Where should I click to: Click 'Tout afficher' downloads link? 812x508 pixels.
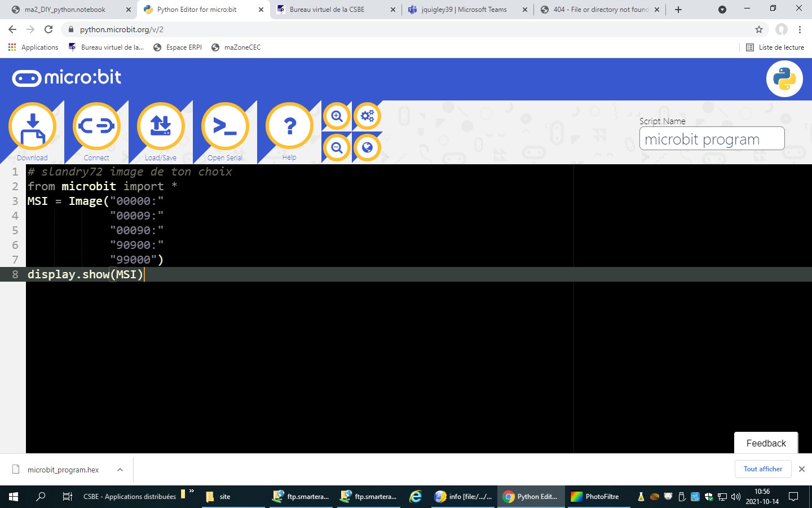pos(763,469)
